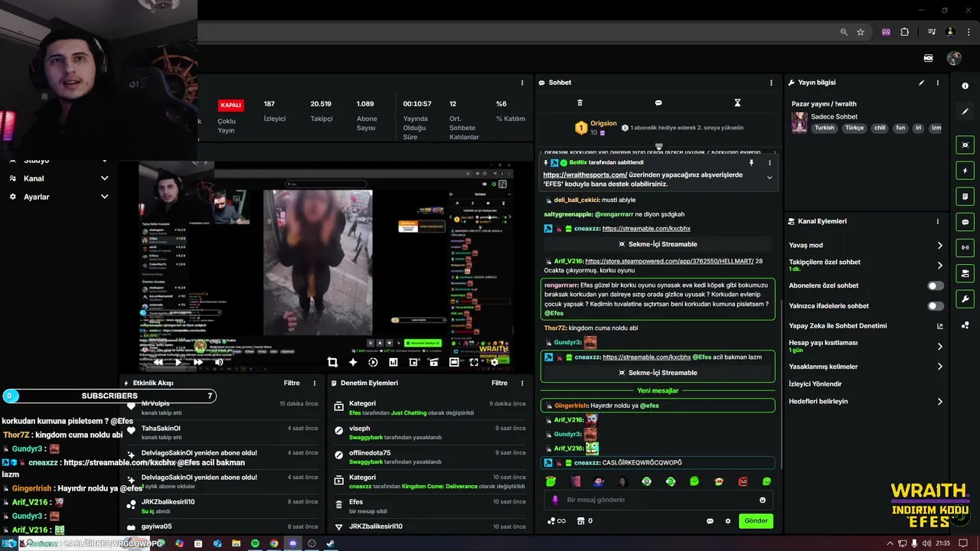Click in the Bir mesaj gönderin field
This screenshot has width=980, height=551.
660,500
